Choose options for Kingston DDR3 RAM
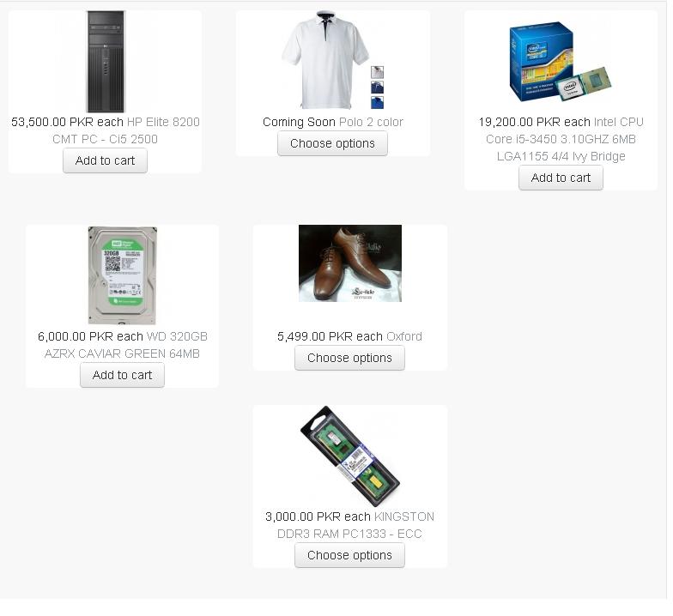 click(x=350, y=555)
